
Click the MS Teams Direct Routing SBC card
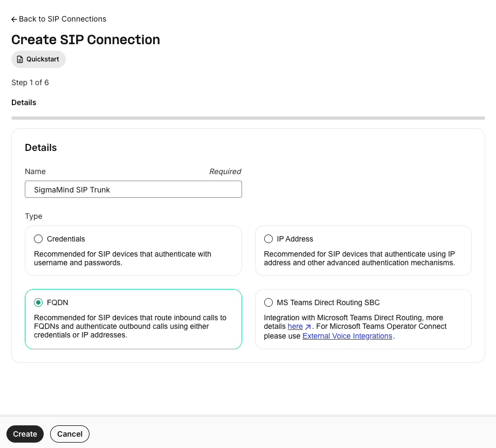363,319
